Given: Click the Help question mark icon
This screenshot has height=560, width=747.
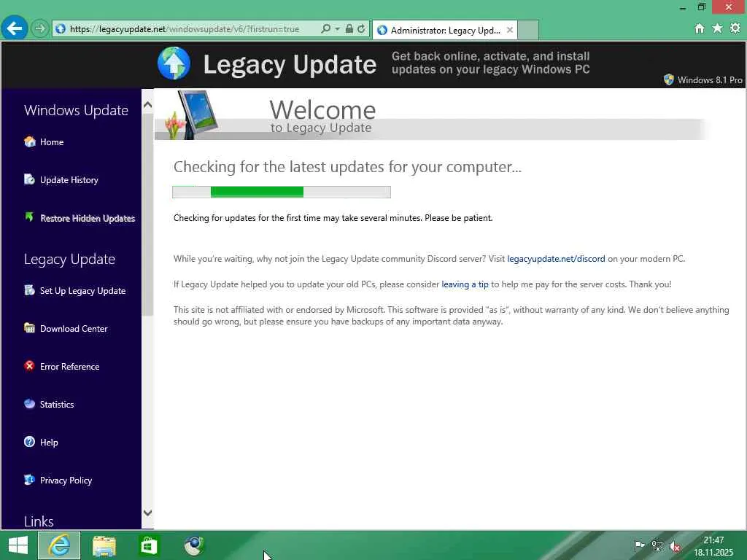Looking at the screenshot, I should (29, 441).
